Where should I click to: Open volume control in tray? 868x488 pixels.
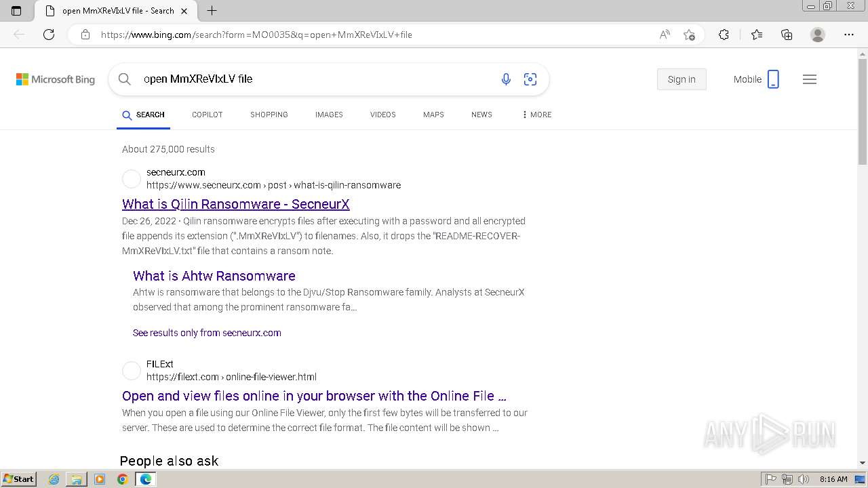(803, 479)
